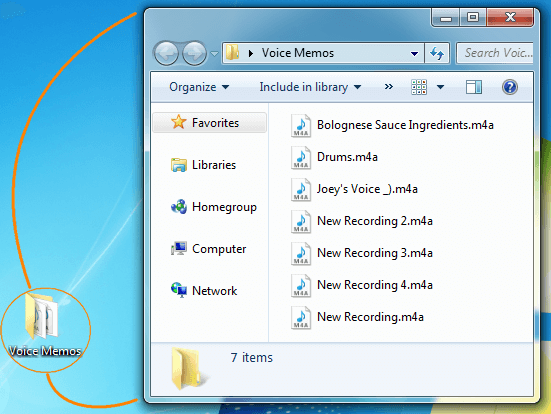Screen dimensions: 551x414
Task: Click the Bolognese Sauce Ingredients M4A icon
Action: (x=301, y=125)
